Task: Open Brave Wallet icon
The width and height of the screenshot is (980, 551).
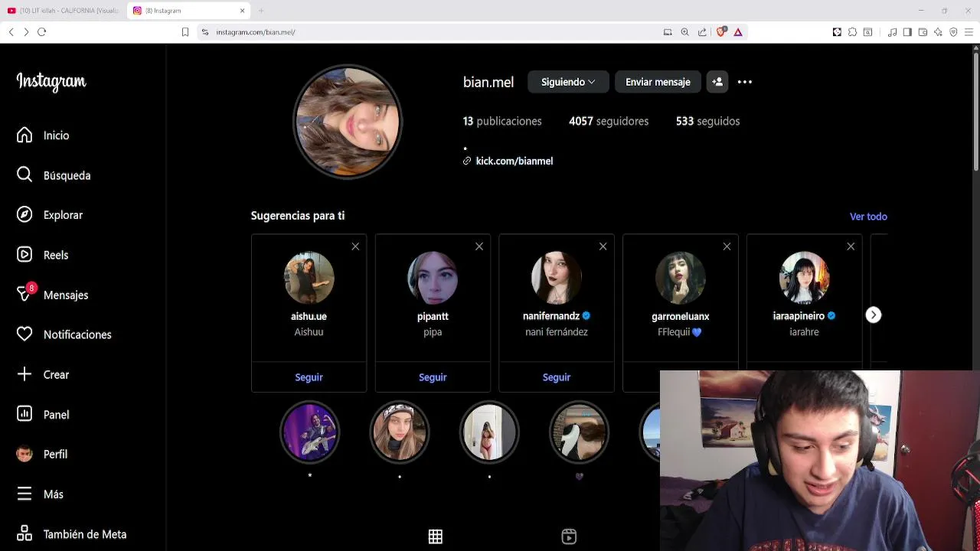Action: coord(923,32)
